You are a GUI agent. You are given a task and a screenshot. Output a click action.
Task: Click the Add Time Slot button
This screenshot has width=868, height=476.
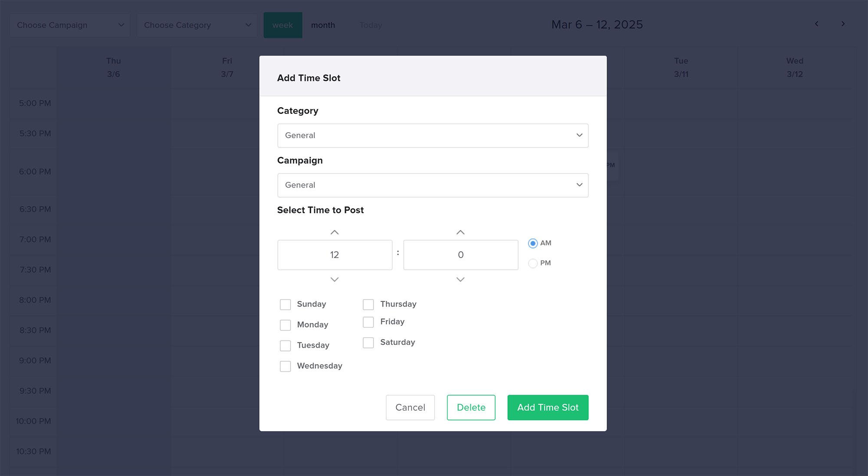[x=548, y=407]
